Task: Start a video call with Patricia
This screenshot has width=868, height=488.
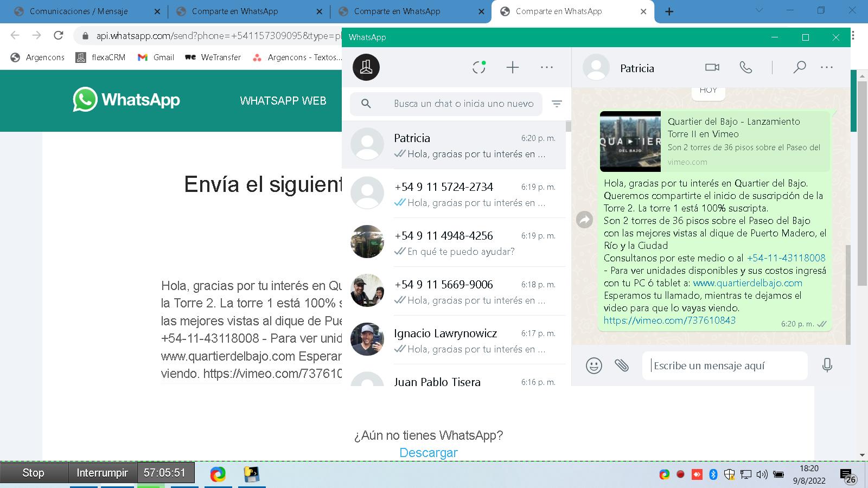Action: tap(712, 67)
